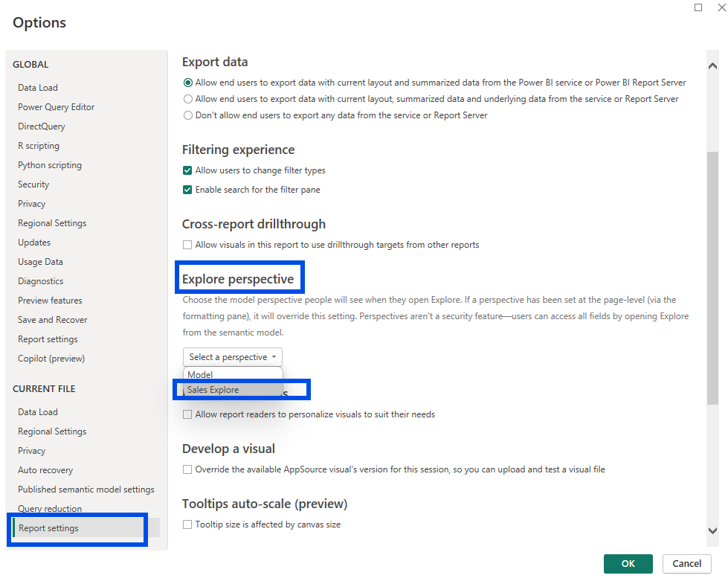This screenshot has width=728, height=584.
Task: Go to Auto recovery options
Action: pyautogui.click(x=45, y=470)
